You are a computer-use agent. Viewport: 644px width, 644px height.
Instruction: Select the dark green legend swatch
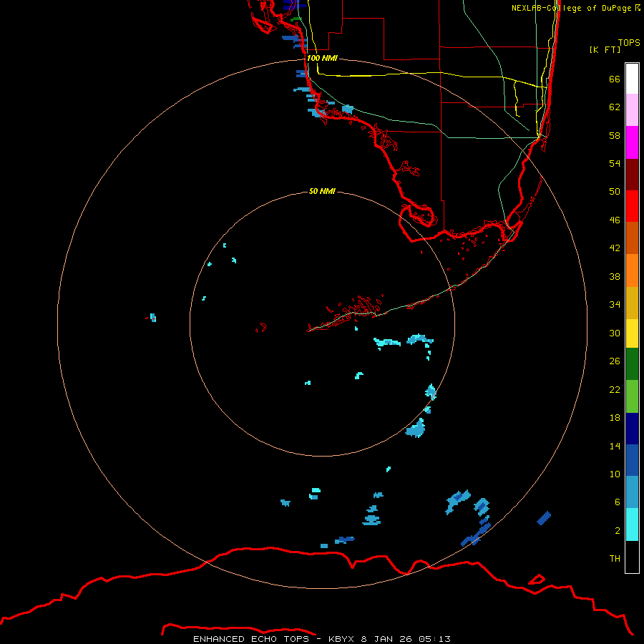pyautogui.click(x=632, y=364)
